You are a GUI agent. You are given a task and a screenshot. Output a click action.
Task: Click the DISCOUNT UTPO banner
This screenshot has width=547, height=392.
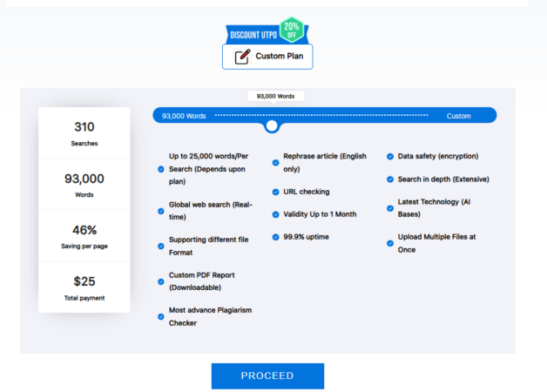point(253,35)
